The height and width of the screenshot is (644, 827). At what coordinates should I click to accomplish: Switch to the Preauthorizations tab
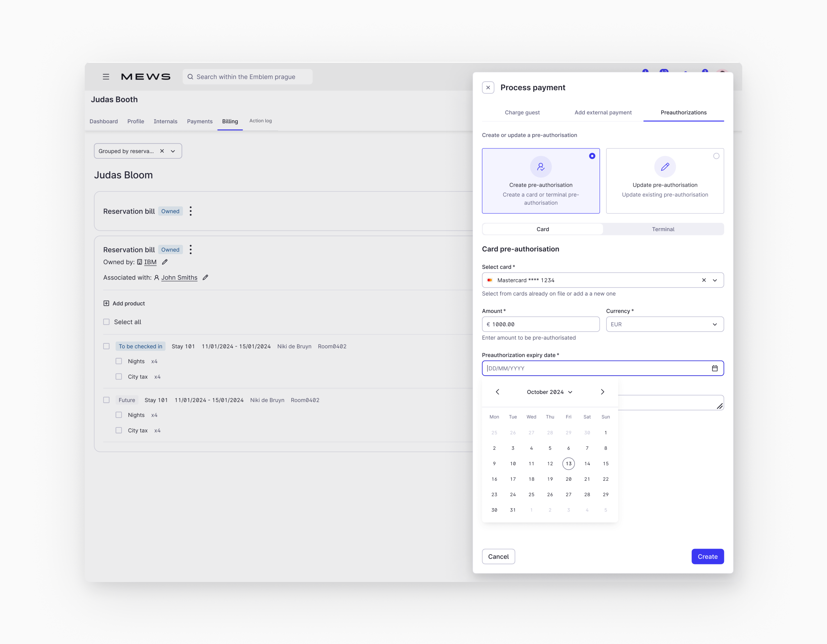(x=684, y=112)
